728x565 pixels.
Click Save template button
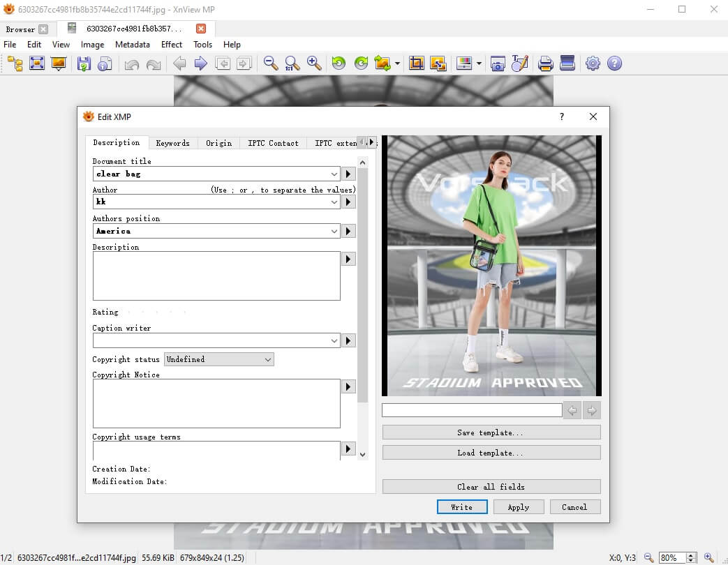(x=491, y=432)
